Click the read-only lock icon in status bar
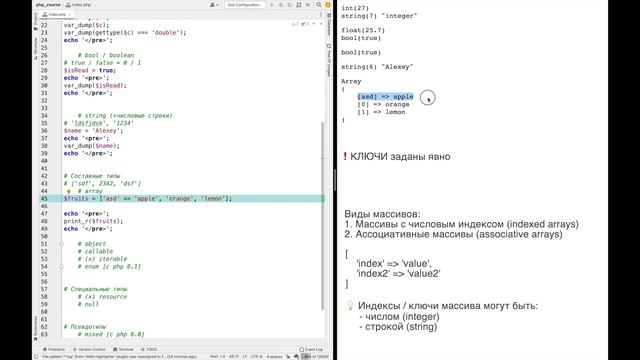The image size is (640, 360). (288, 357)
